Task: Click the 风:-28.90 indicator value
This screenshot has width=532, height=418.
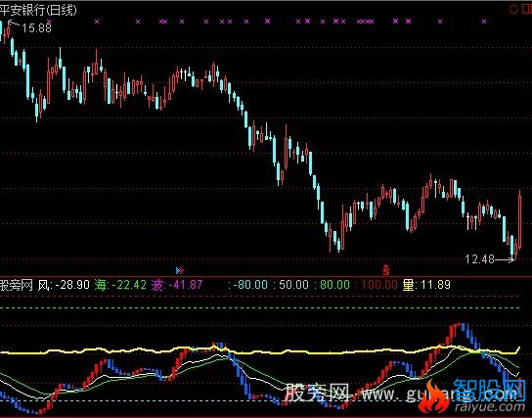Action: (64, 285)
